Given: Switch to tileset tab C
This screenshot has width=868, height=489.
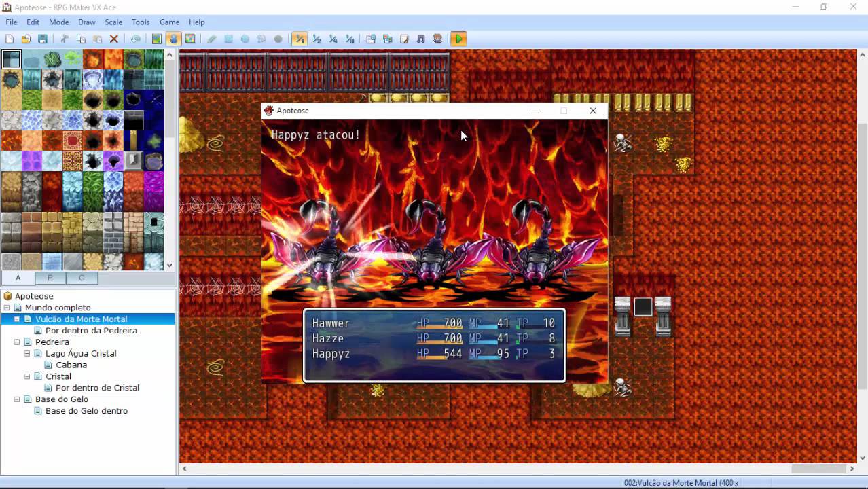Looking at the screenshot, I should pos(82,278).
